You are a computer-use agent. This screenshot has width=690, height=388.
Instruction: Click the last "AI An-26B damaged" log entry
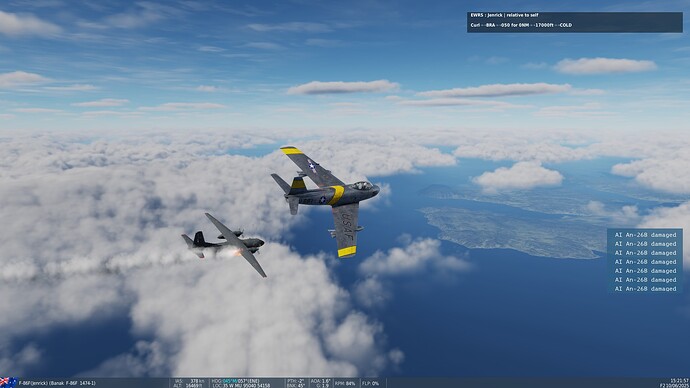(x=645, y=289)
